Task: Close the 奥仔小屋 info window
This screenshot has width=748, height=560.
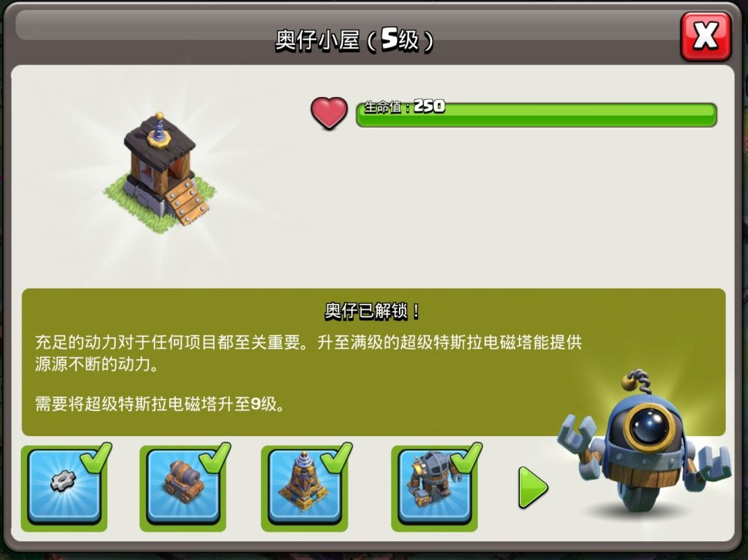Action: pyautogui.click(x=706, y=36)
